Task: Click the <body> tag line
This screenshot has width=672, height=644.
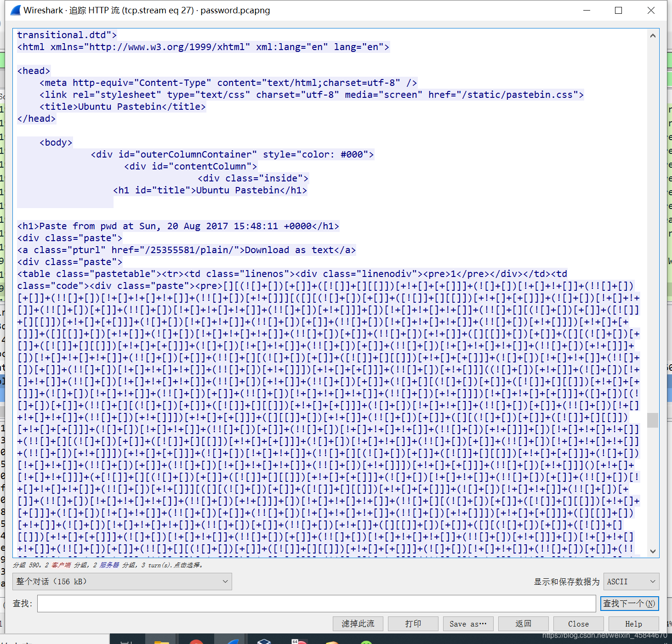Action: (x=56, y=142)
